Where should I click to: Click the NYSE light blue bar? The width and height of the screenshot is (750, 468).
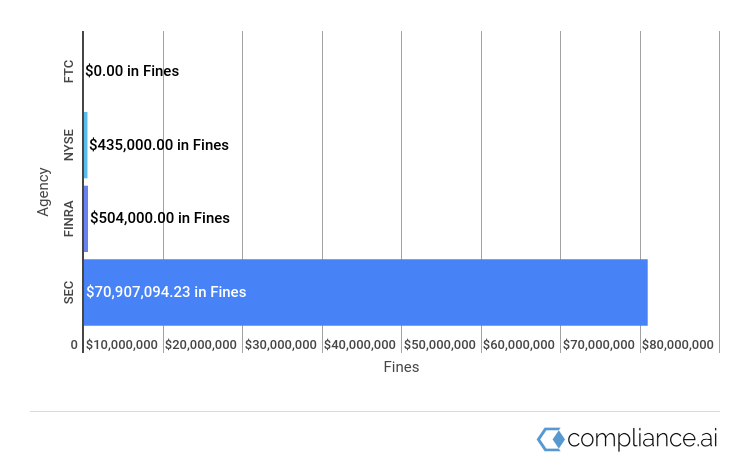pos(86,145)
